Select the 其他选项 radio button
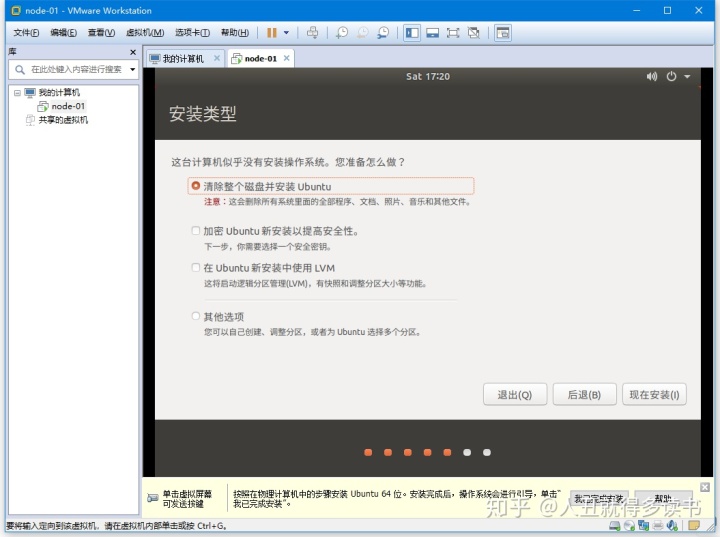 click(196, 316)
